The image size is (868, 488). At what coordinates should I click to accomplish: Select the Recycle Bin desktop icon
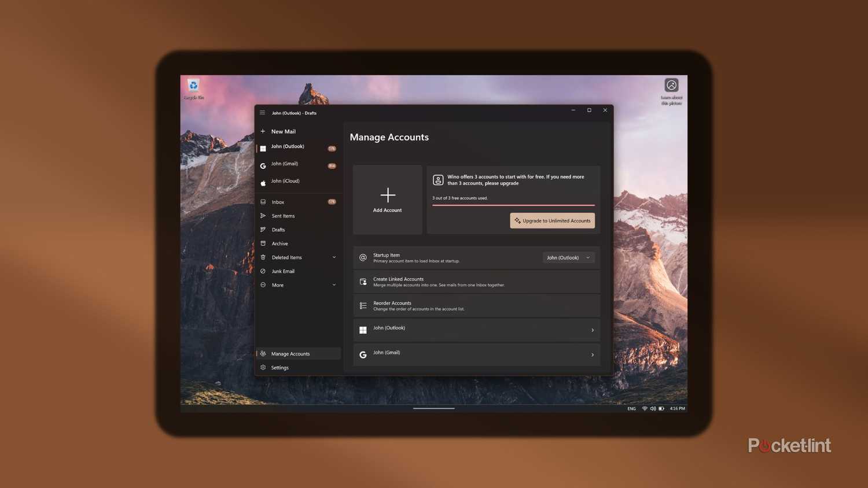193,89
